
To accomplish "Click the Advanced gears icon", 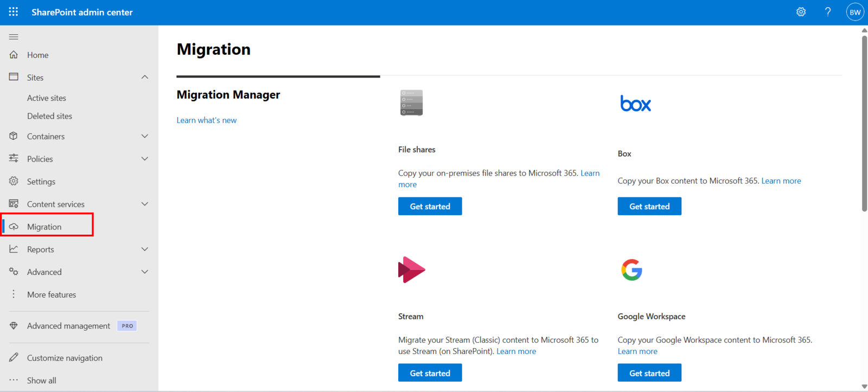I will tap(14, 272).
